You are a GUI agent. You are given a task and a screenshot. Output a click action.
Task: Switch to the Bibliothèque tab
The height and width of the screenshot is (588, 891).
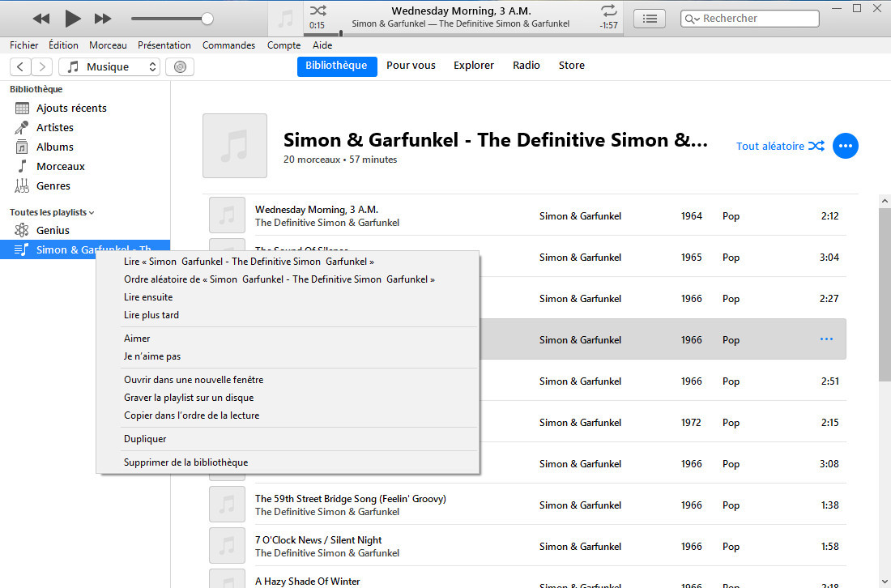336,66
